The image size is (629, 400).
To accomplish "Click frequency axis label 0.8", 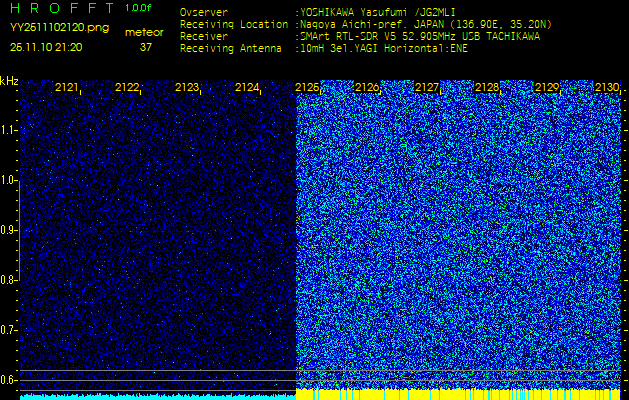I will click(7, 280).
